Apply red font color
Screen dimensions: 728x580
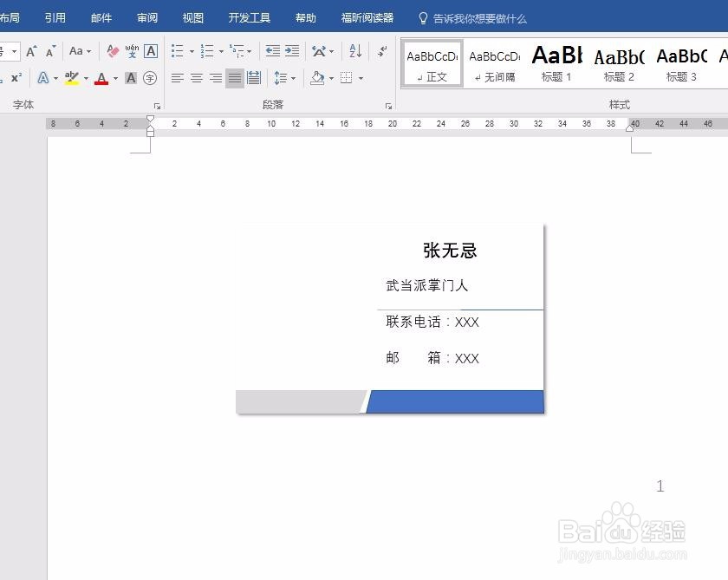coord(102,79)
